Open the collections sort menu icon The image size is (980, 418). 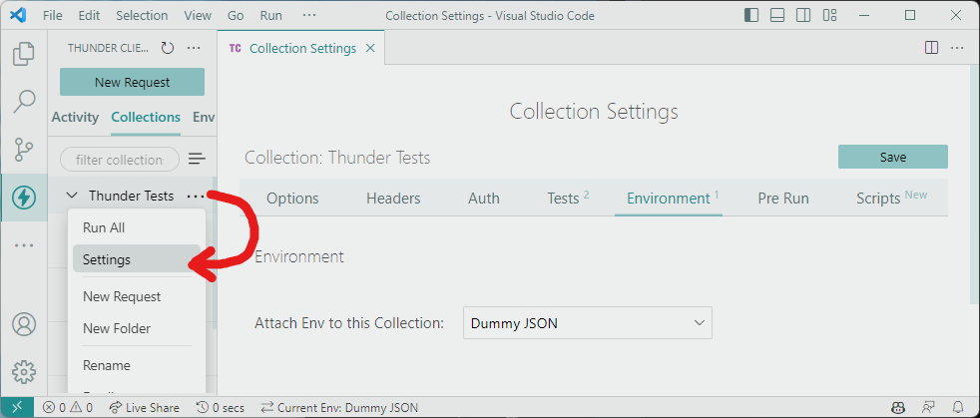pos(197,160)
